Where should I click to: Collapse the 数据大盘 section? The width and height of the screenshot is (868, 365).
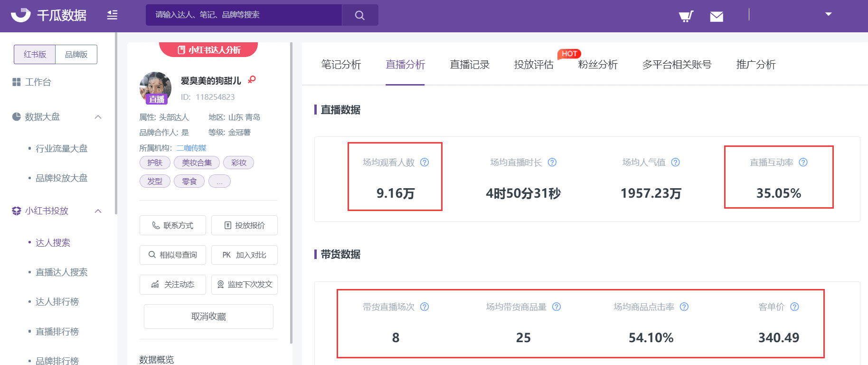tap(98, 117)
